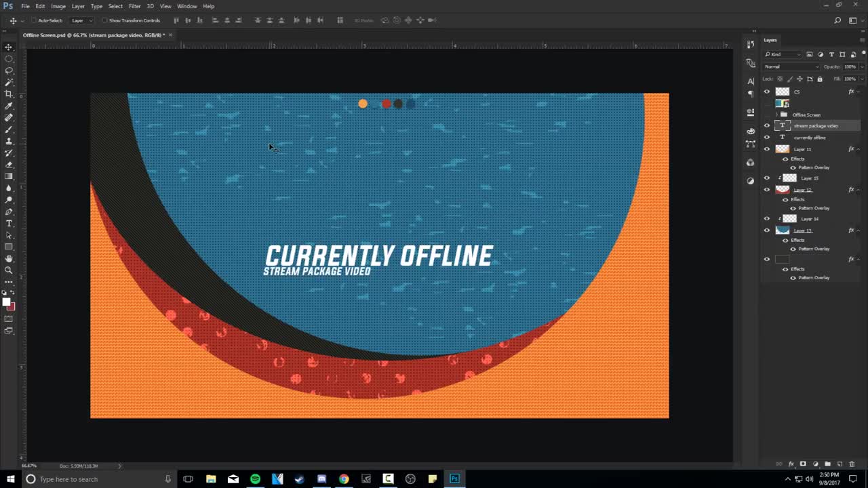Image resolution: width=868 pixels, height=488 pixels.
Task: Select the Path Selection tool
Action: coord(9,235)
